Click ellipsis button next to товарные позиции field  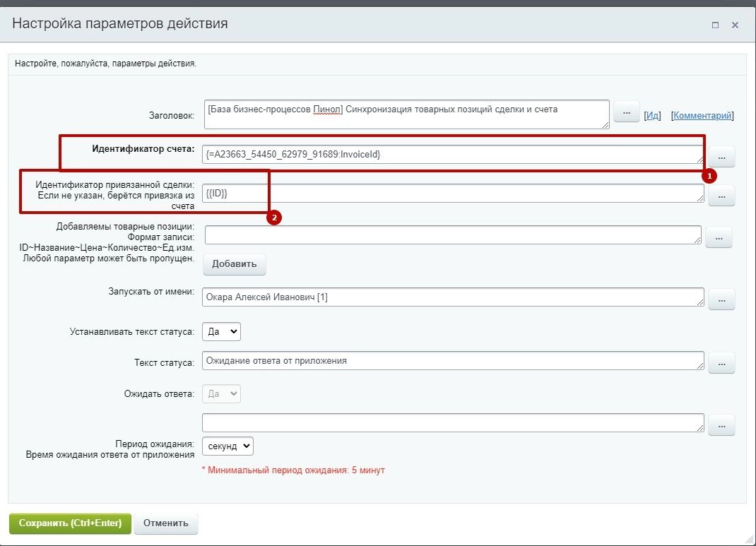coord(719,238)
